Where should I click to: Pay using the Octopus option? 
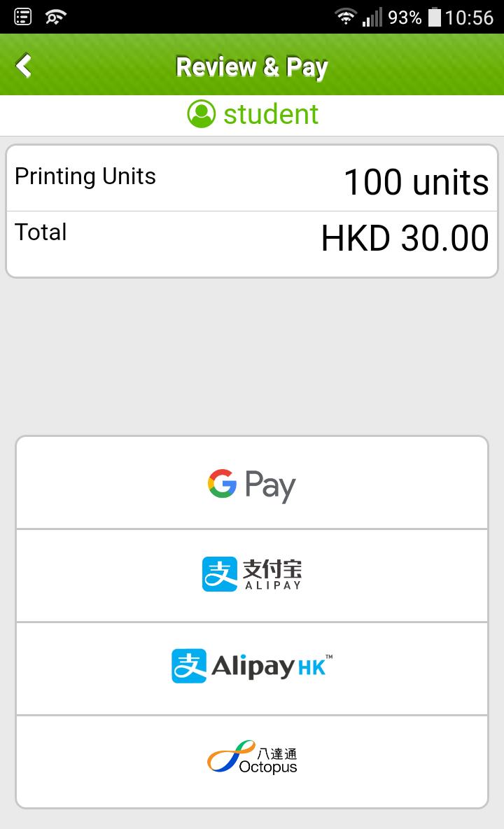252,761
